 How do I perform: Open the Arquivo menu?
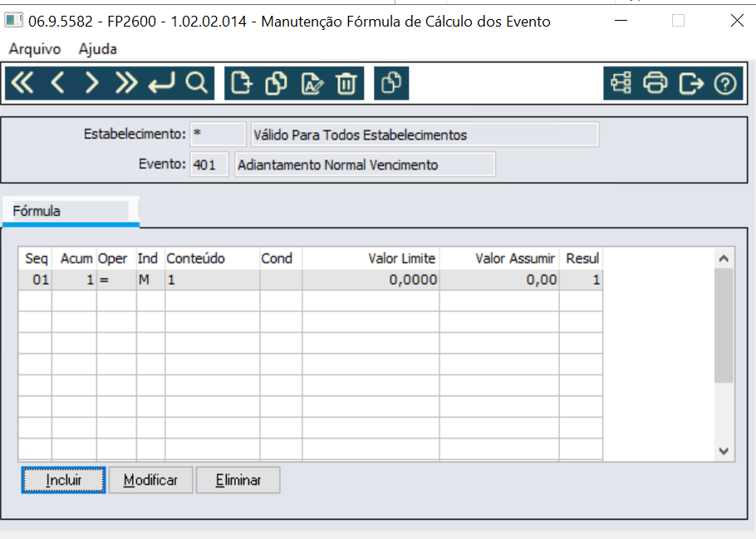35,49
